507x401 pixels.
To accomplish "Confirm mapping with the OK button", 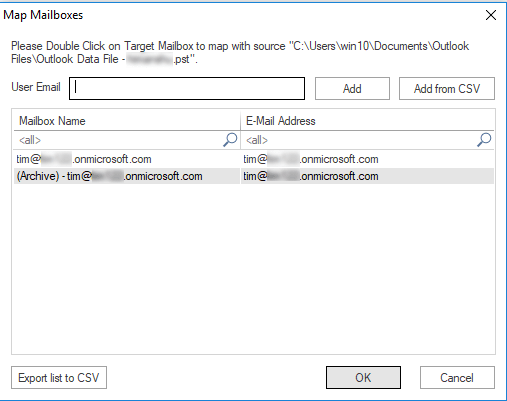I will [x=363, y=377].
